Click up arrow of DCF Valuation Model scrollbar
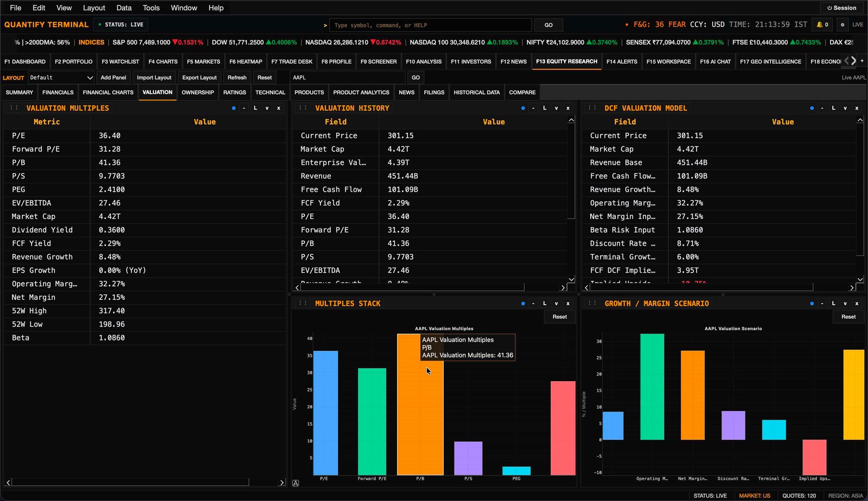This screenshot has width=868, height=501. pos(860,120)
